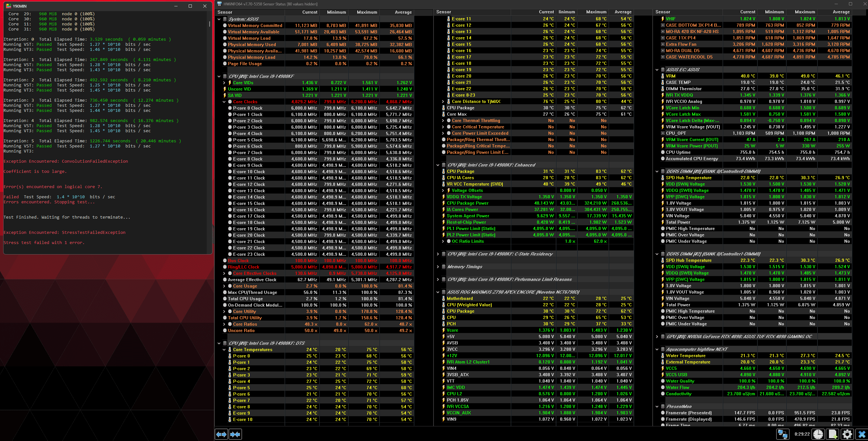Collapse the PresentMon sensor group
Image resolution: width=868 pixels, height=441 pixels.
657,407
